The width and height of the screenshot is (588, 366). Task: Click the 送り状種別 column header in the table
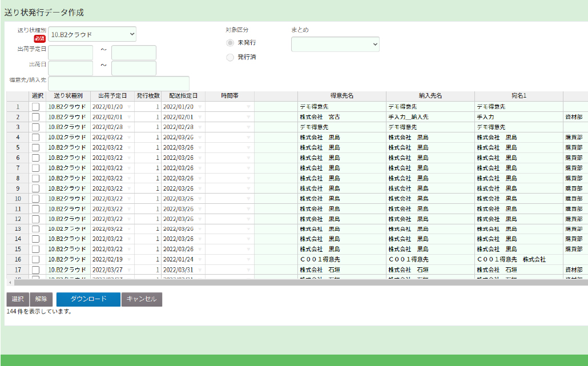click(x=69, y=96)
